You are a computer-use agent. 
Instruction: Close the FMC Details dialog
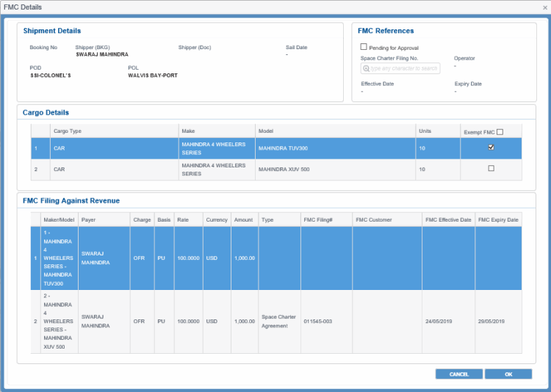pyautogui.click(x=544, y=7)
